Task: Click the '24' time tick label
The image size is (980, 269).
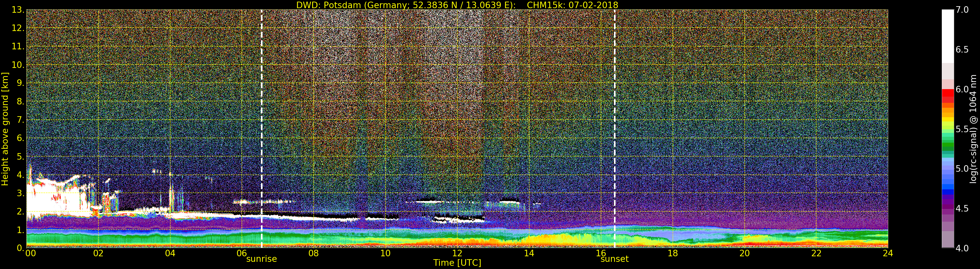Action: tap(888, 253)
